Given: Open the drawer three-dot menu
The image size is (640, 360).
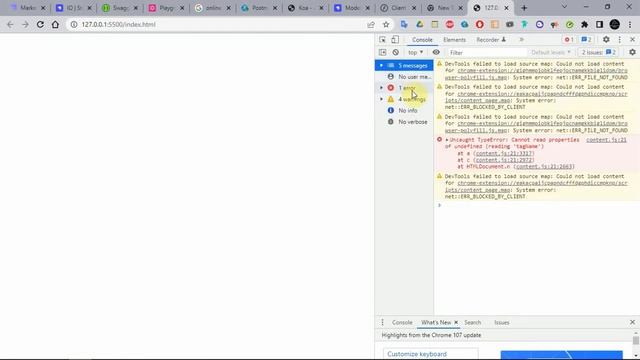Looking at the screenshot, I should 382,322.
